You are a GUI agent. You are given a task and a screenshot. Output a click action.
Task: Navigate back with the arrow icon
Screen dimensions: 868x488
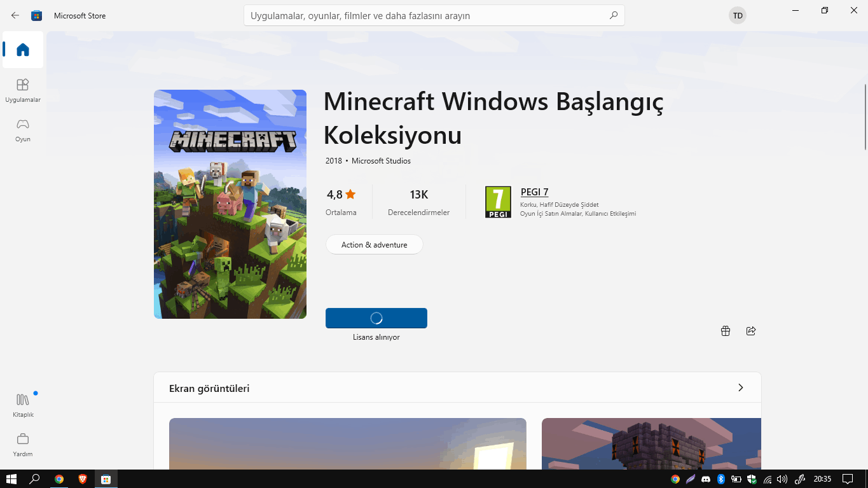(14, 15)
